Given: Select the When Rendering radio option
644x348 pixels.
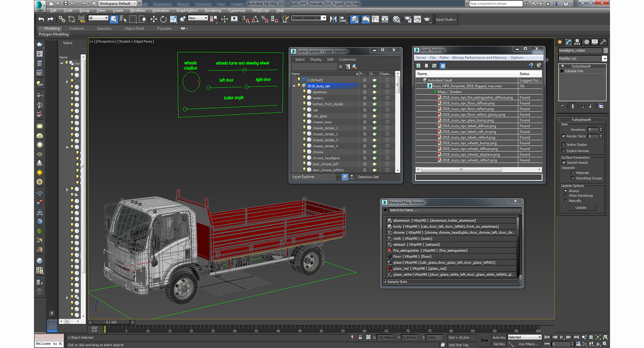Looking at the screenshot, I should click(566, 196).
